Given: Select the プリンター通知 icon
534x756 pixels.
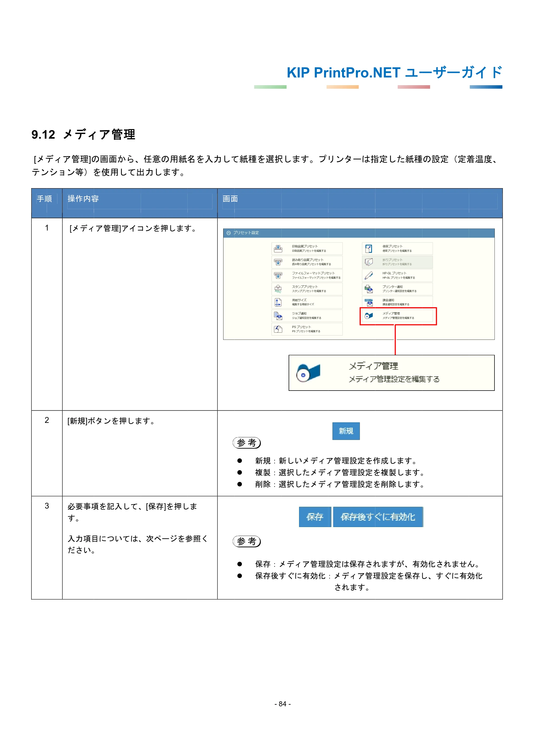Looking at the screenshot, I should tap(368, 289).
